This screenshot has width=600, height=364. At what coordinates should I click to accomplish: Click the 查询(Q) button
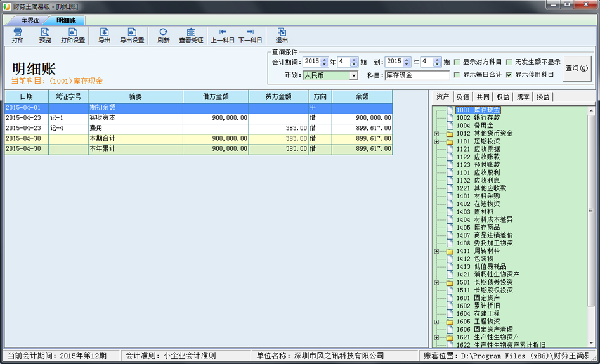[x=577, y=68]
